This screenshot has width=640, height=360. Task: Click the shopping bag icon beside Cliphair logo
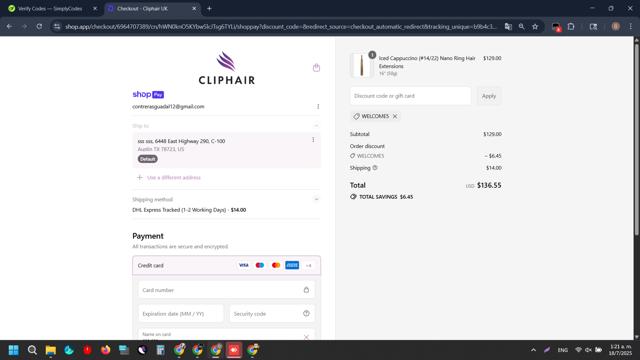(x=316, y=68)
